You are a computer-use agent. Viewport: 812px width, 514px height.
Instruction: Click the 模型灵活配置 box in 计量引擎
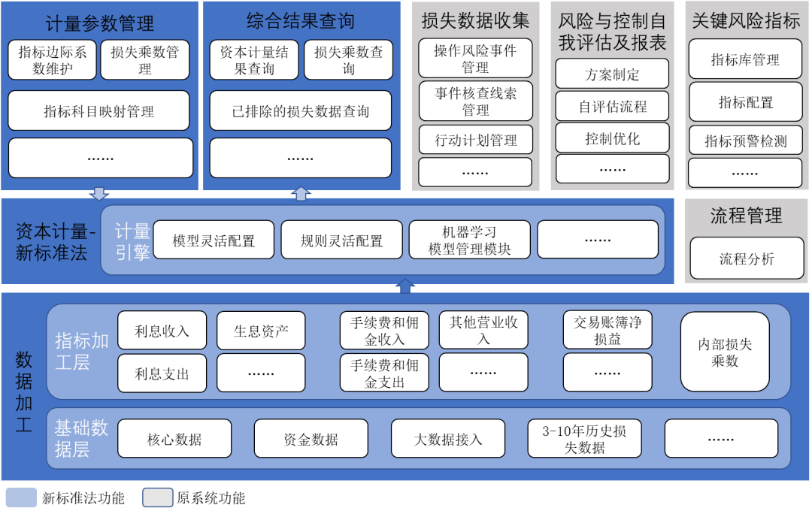click(214, 240)
